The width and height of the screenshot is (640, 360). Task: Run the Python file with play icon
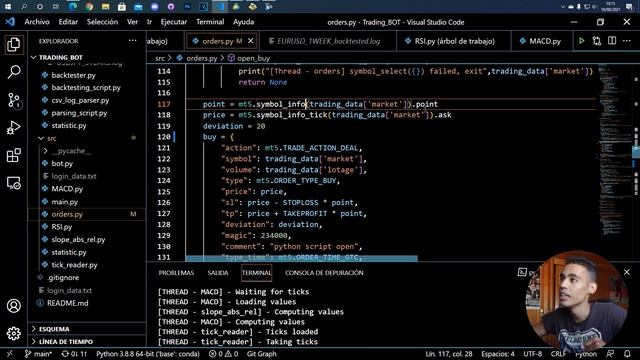[582, 41]
